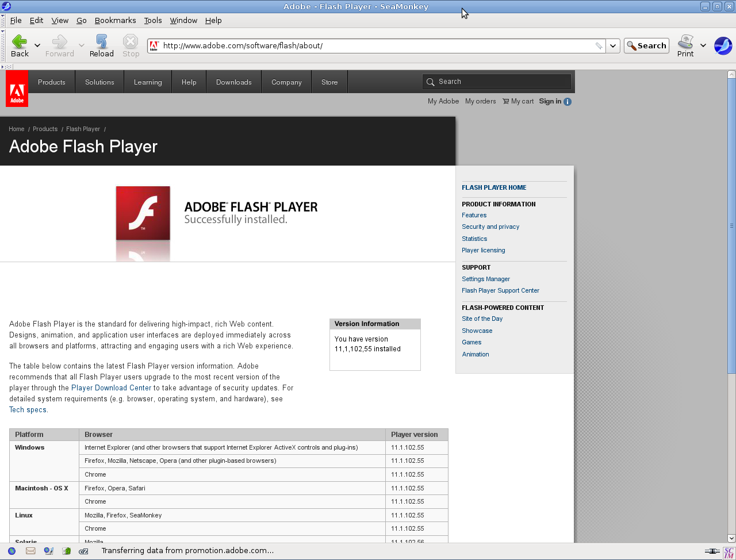The width and height of the screenshot is (736, 560).
Task: Click the Flash Player logo image
Action: tap(143, 213)
